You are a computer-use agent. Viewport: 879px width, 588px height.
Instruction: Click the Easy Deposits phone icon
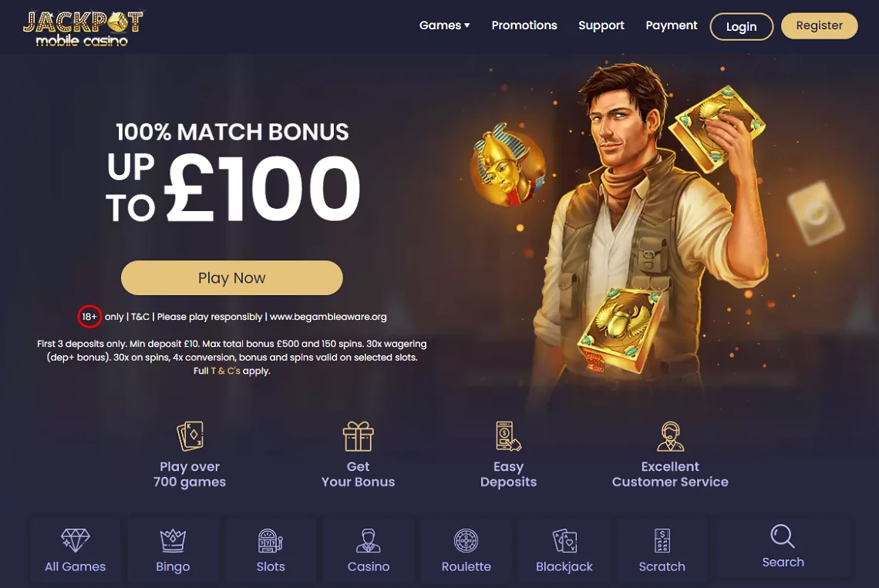click(508, 436)
